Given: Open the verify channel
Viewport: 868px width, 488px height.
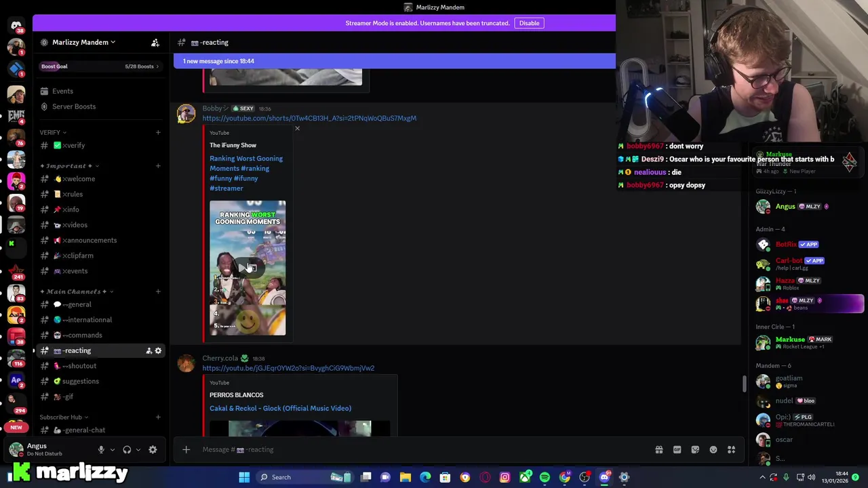Looking at the screenshot, I should pyautogui.click(x=100, y=146).
